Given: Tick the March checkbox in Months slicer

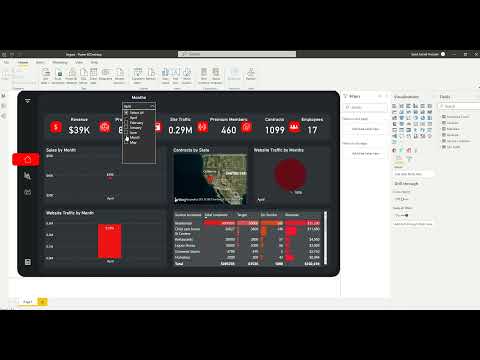Looking at the screenshot, I should coord(126,137).
